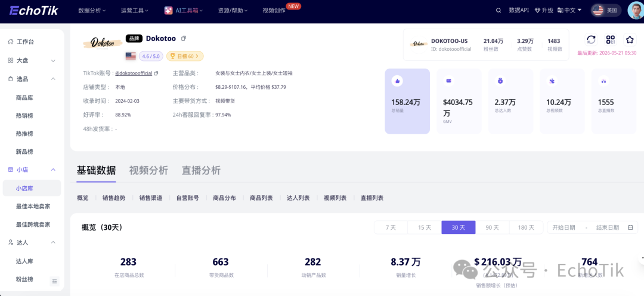Jump to 自营账号 section
The width and height of the screenshot is (644, 296).
click(188, 198)
